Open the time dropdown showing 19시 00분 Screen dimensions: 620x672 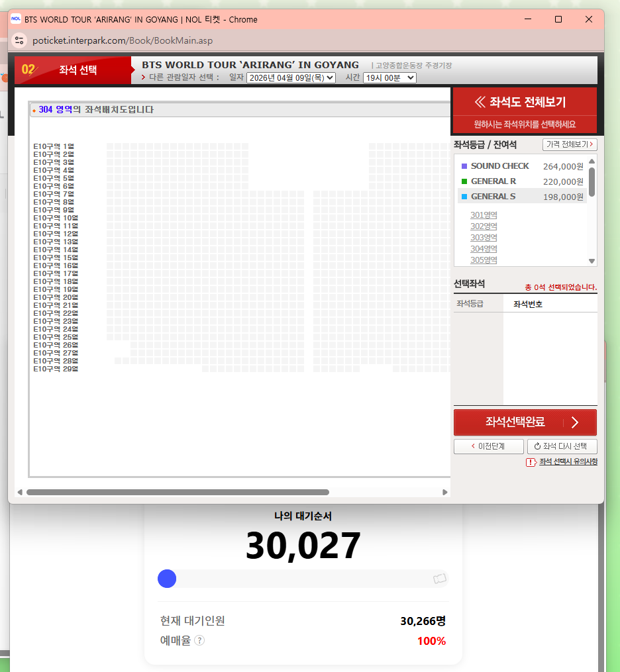pyautogui.click(x=389, y=77)
